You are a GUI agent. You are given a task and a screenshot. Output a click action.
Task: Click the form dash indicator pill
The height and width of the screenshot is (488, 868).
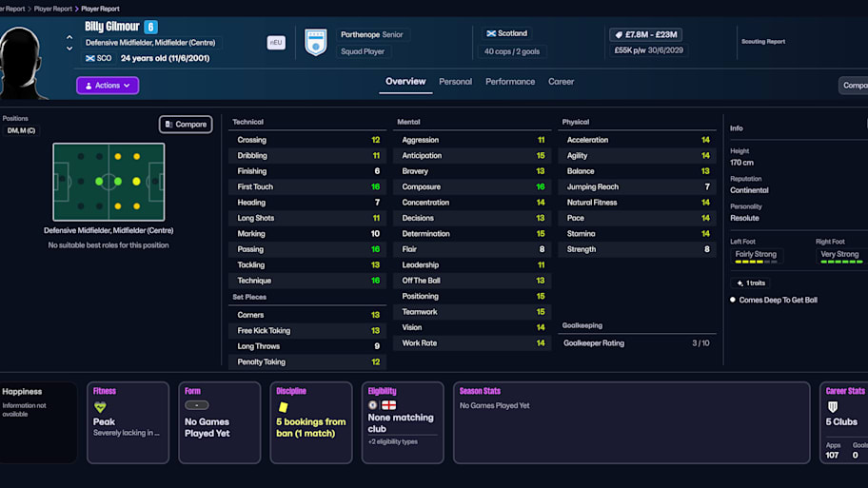[x=196, y=405]
